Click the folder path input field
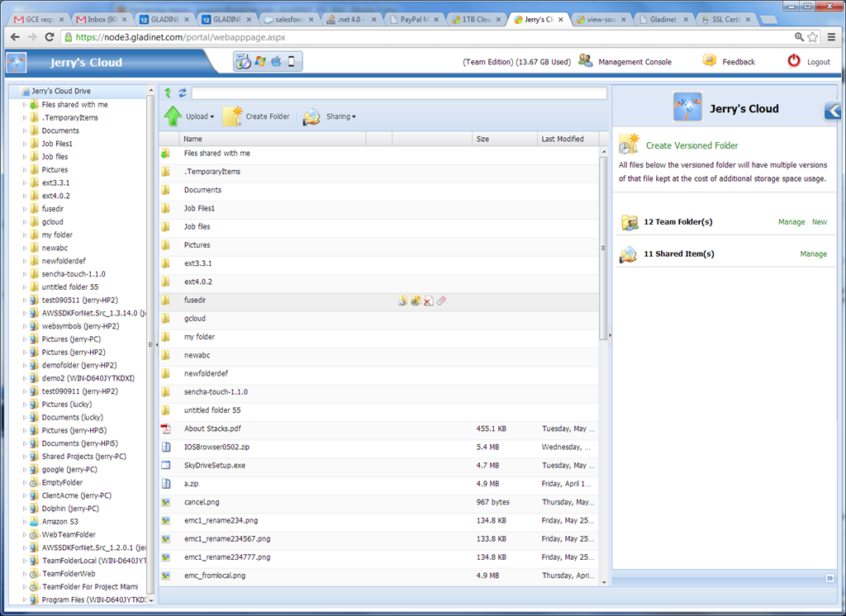 tap(399, 93)
